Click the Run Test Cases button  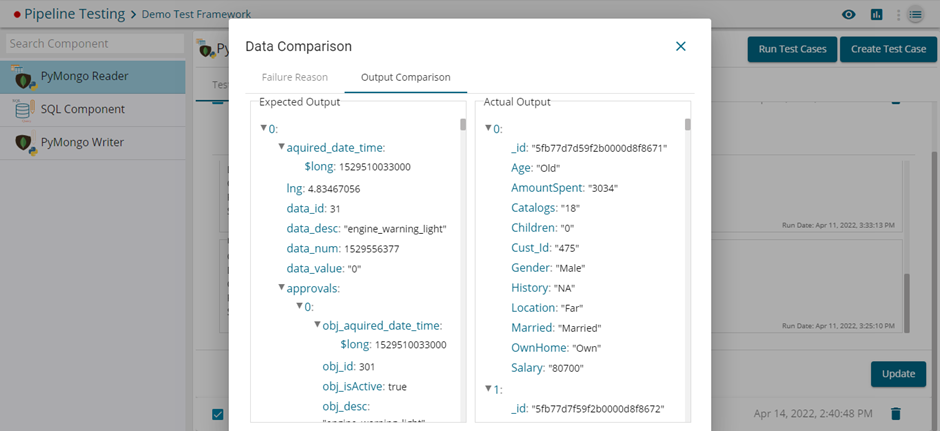(792, 49)
